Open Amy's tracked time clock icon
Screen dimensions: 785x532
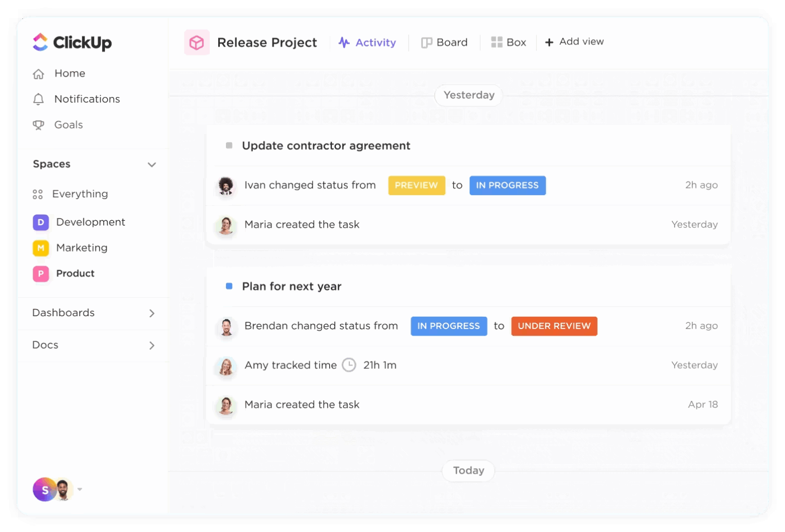[349, 365]
